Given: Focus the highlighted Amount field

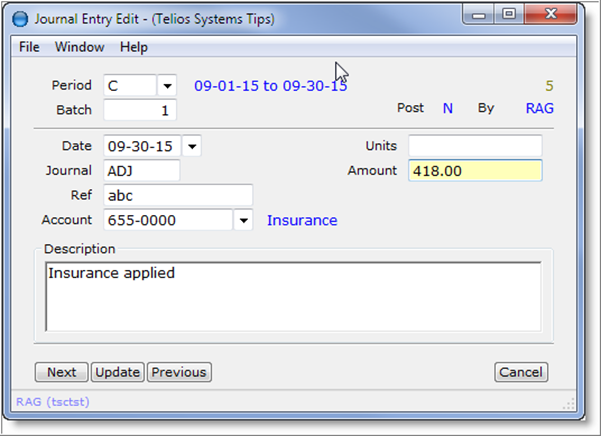Looking at the screenshot, I should 474,171.
